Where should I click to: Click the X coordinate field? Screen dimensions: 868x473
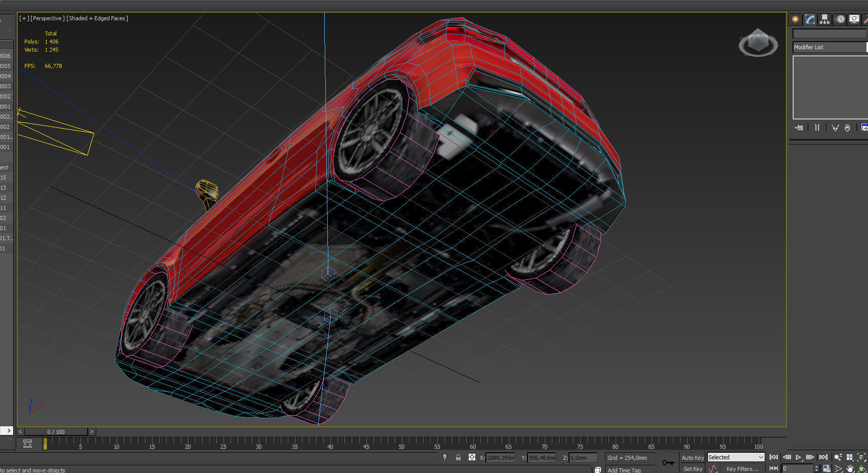click(x=500, y=458)
